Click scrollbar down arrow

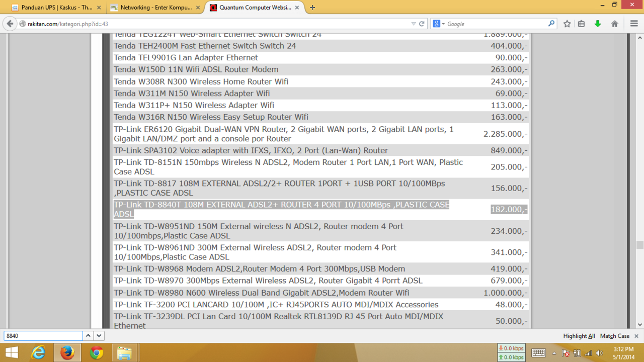click(639, 325)
